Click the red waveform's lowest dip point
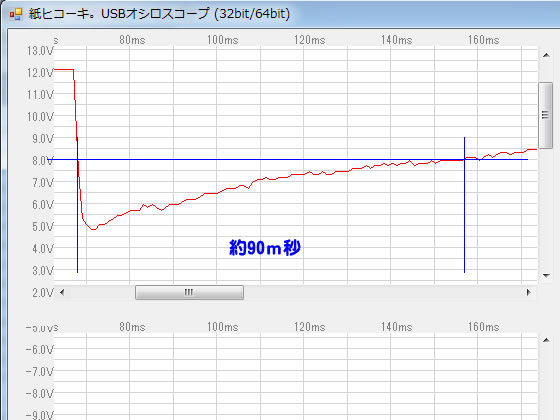Screen dimensions: 560x420 point(94,229)
